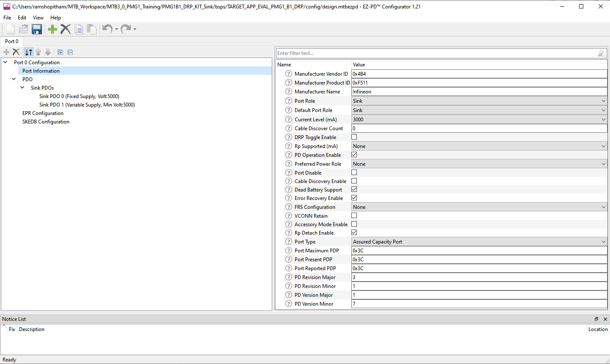Viewport: 610px width, 364px height.
Task: Click the Move Up arrow icon
Action: [38, 52]
